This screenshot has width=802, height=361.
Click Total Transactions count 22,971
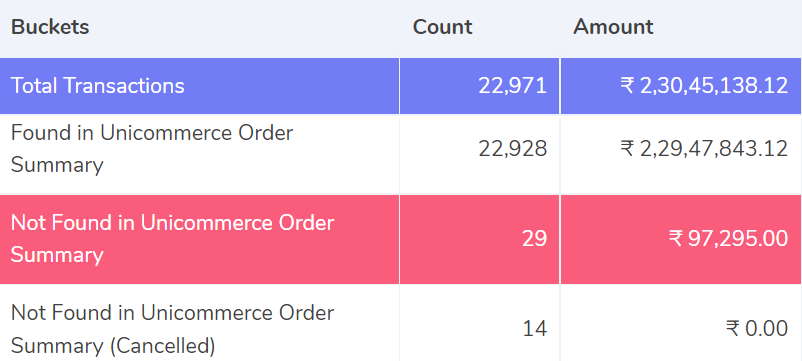513,86
